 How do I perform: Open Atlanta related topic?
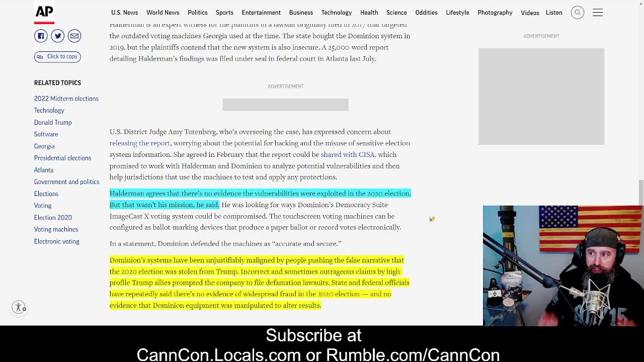click(x=44, y=170)
